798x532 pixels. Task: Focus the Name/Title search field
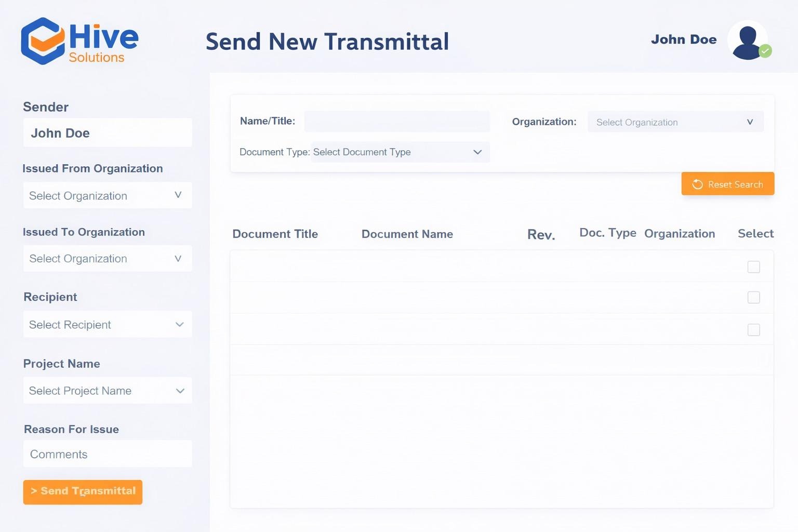(x=397, y=122)
